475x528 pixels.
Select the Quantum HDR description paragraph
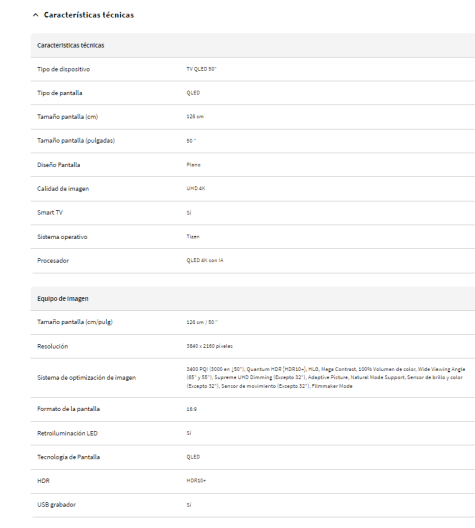[326, 378]
